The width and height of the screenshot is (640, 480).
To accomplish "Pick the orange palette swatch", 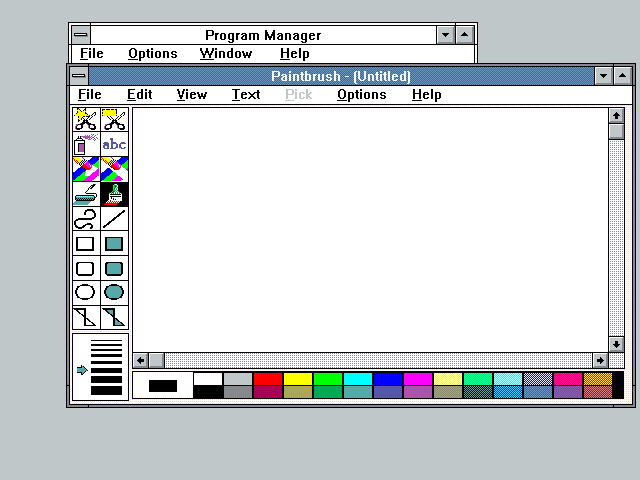I will (x=598, y=379).
